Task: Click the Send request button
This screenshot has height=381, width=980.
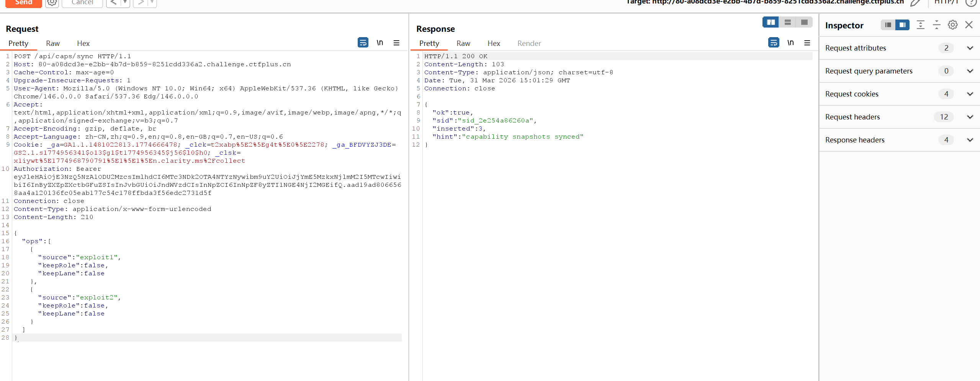Action: tap(24, 3)
